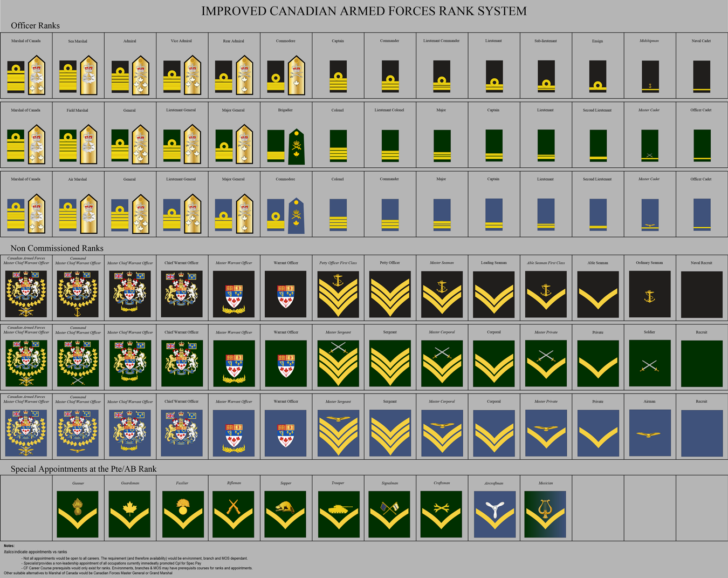Click the 'Admiral' rank label
The height and width of the screenshot is (578, 728).
tap(129, 41)
